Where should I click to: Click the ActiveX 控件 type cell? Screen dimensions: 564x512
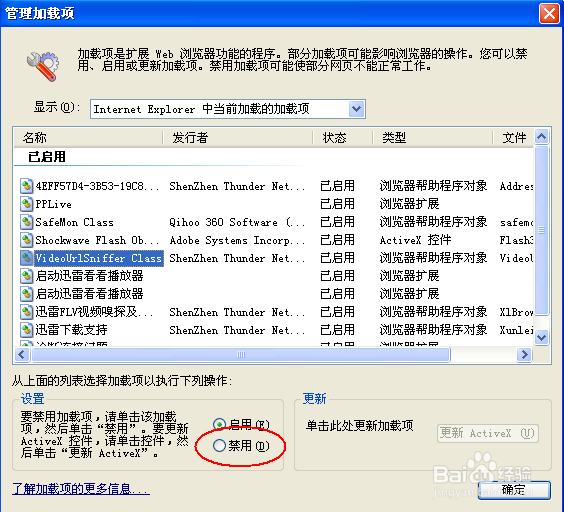tap(415, 240)
